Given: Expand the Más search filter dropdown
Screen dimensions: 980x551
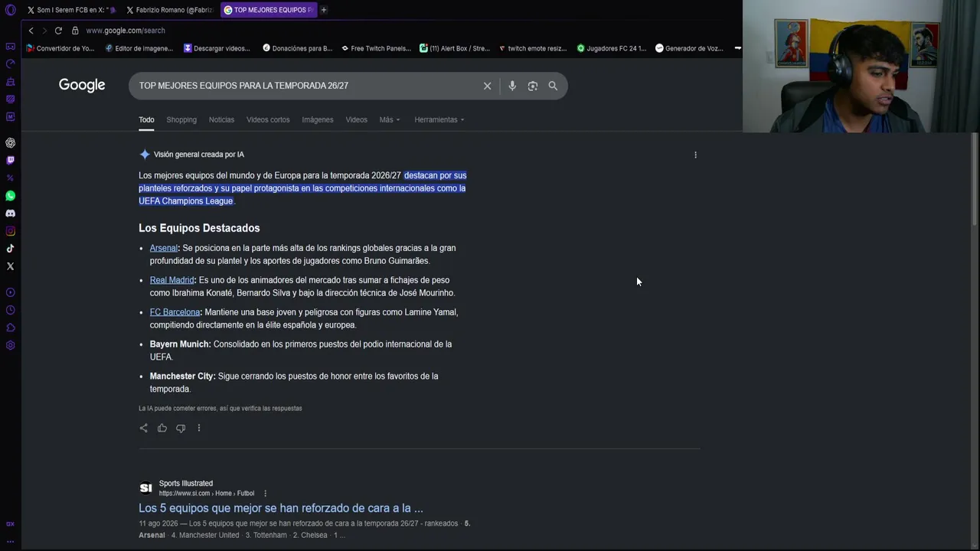Looking at the screenshot, I should coord(390,119).
